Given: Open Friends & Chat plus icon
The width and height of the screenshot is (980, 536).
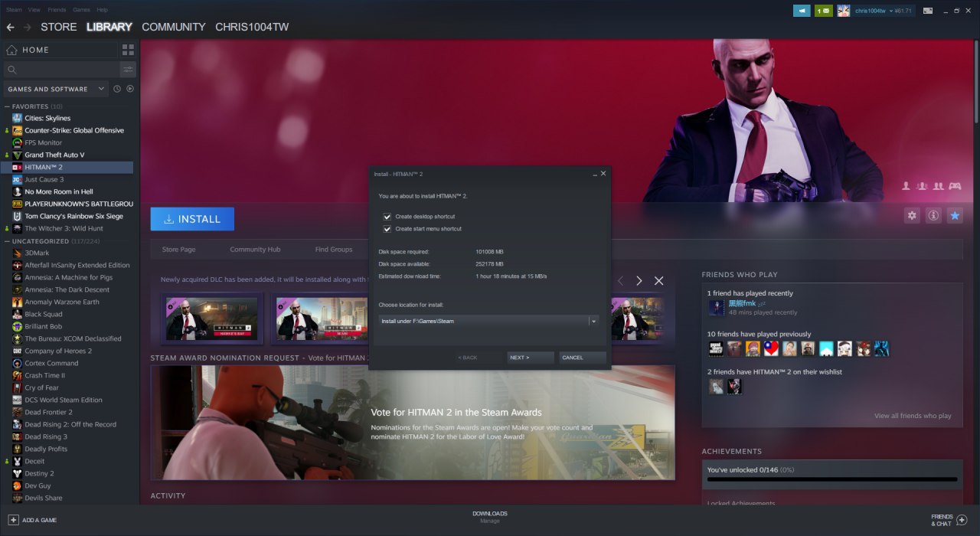Looking at the screenshot, I should [x=962, y=520].
